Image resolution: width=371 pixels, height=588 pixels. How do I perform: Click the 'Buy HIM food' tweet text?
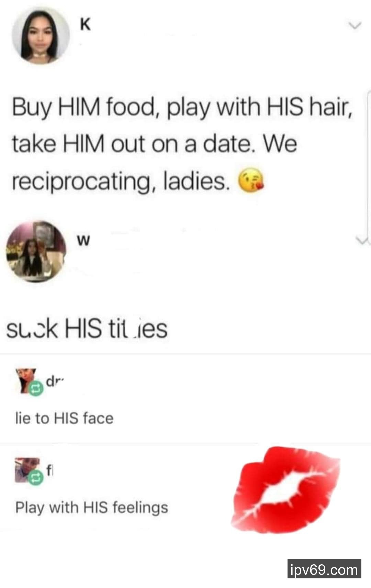coord(182,144)
